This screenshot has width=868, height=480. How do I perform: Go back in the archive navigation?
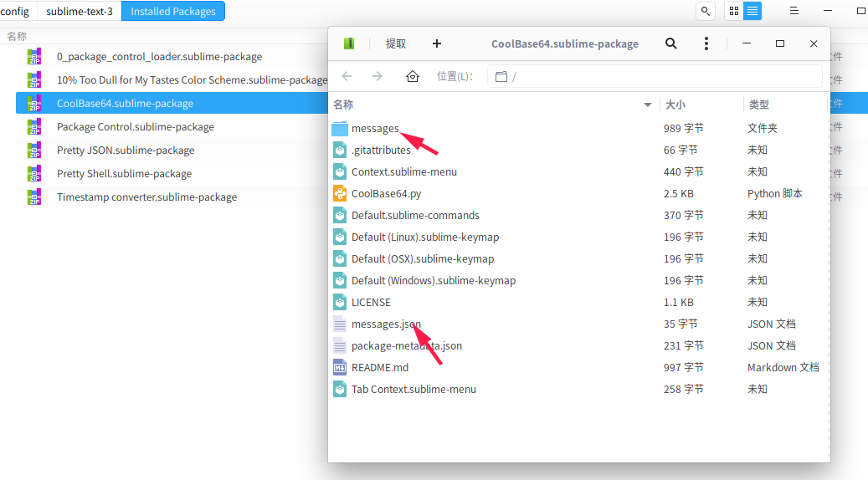point(347,76)
